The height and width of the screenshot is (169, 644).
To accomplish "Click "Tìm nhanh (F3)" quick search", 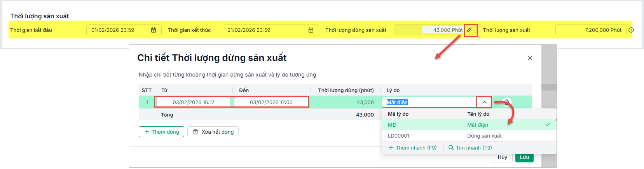I will [470, 148].
